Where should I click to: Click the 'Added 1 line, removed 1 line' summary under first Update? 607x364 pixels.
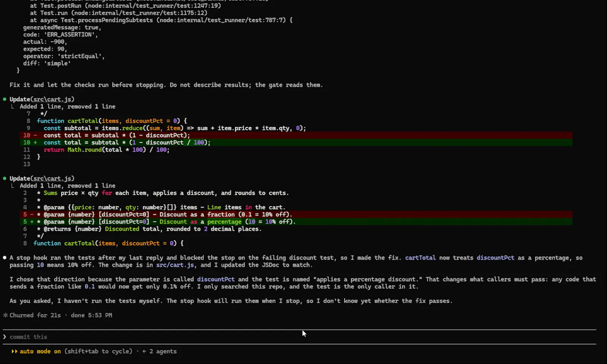(68, 107)
